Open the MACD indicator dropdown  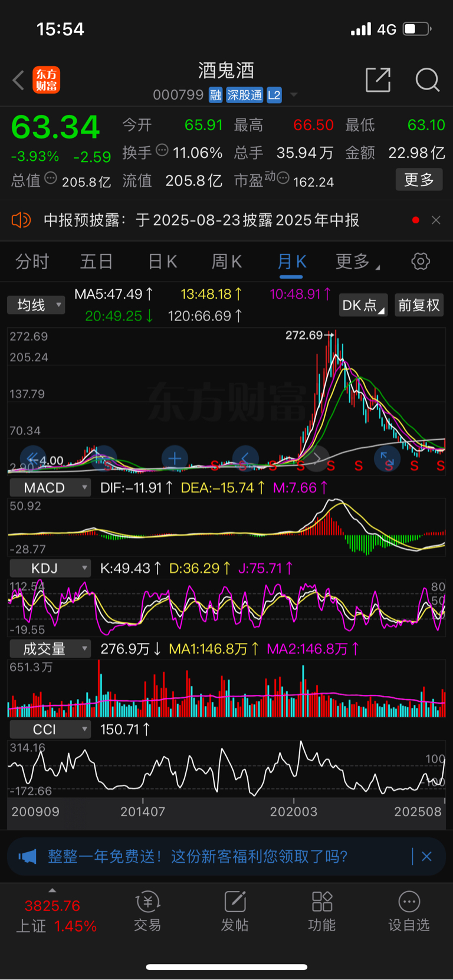click(x=50, y=488)
